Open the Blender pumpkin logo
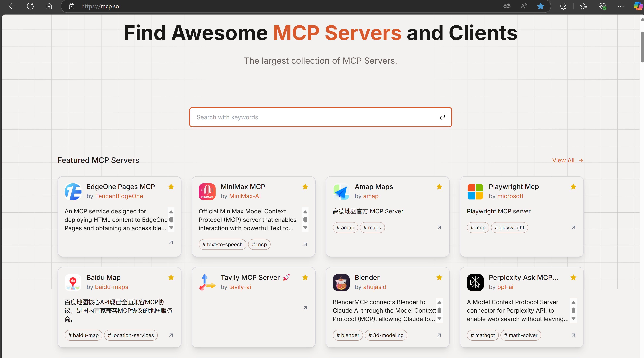 (341, 282)
